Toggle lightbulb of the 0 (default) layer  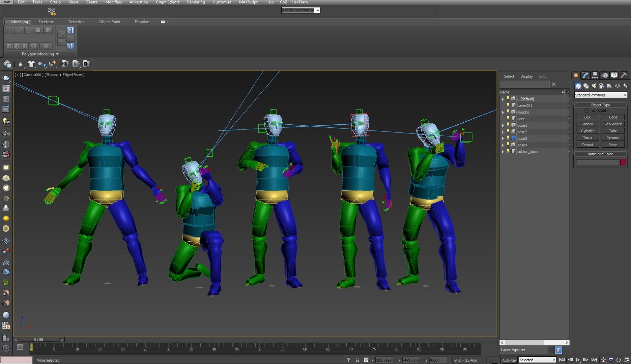[508, 99]
